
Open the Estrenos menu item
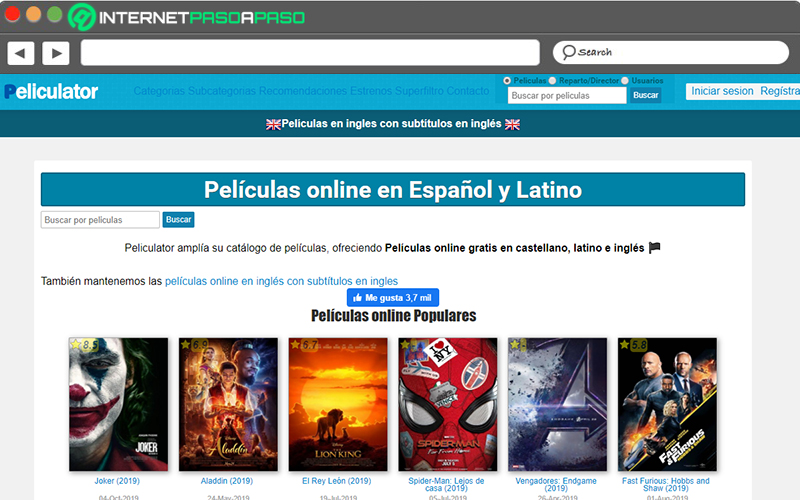(x=371, y=91)
